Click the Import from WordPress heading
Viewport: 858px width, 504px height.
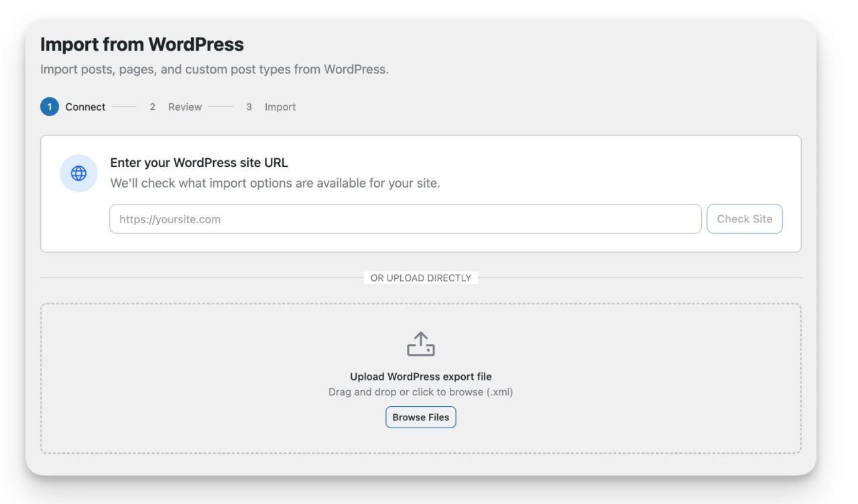[x=141, y=42]
